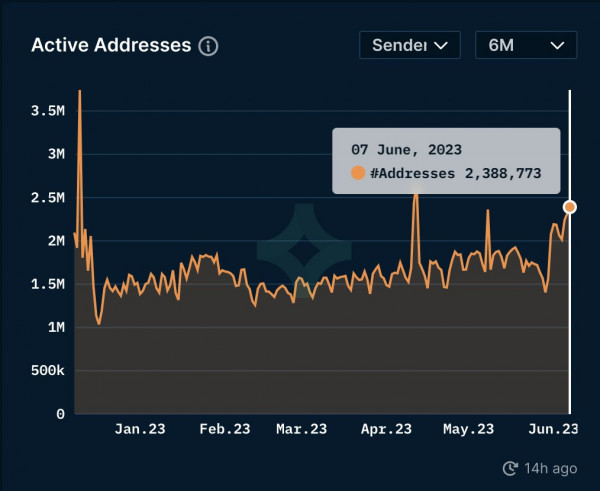Click the 1.5M y-axis label
The width and height of the screenshot is (600, 491).
pos(48,284)
